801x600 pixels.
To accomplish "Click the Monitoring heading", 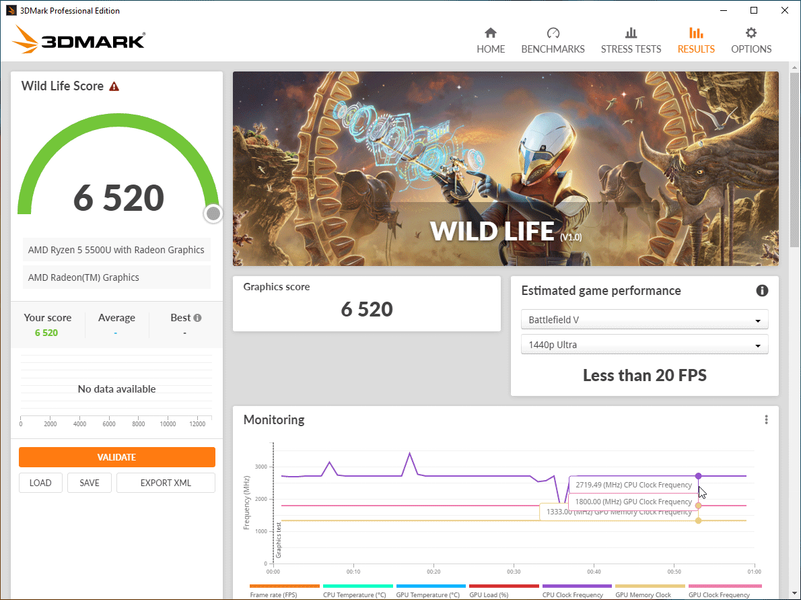I will [274, 420].
